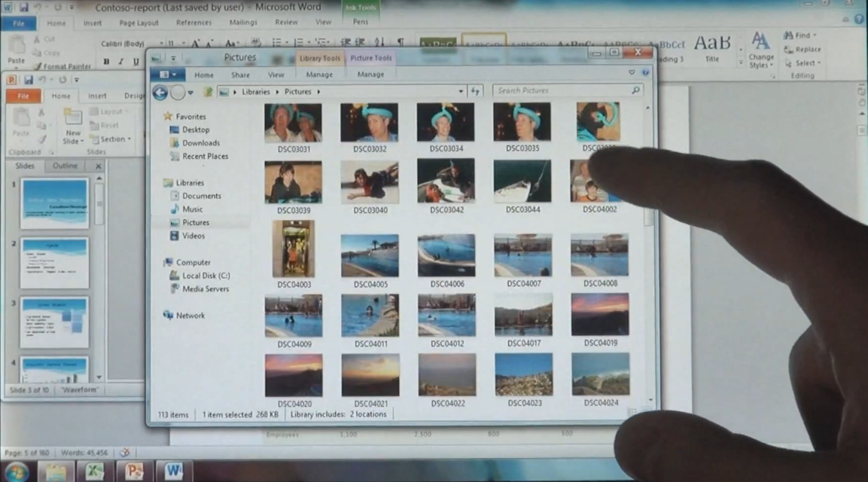Image resolution: width=868 pixels, height=482 pixels.
Task: Click the Sort A-Z icon in Word ribbon
Action: point(378,43)
